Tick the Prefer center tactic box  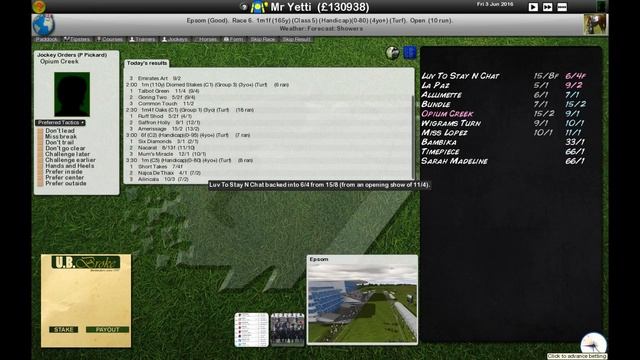(x=40, y=178)
